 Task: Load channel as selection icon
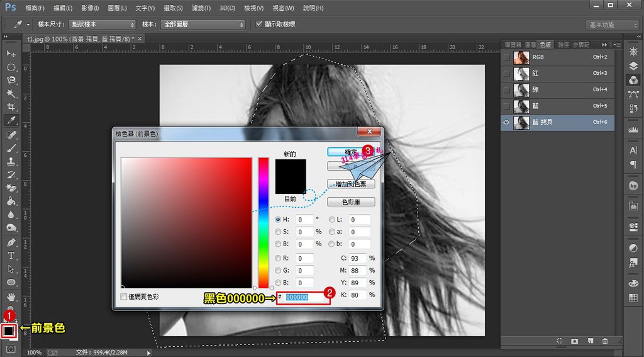559,341
